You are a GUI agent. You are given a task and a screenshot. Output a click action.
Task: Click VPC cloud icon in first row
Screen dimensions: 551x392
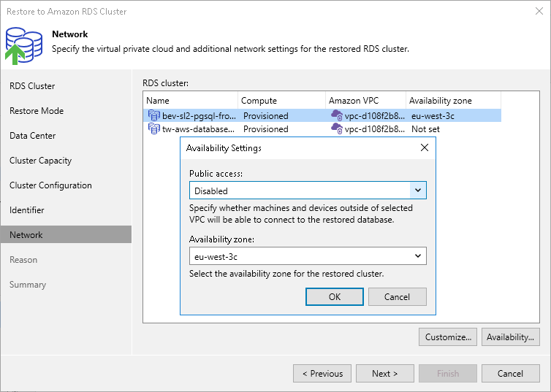pos(336,115)
